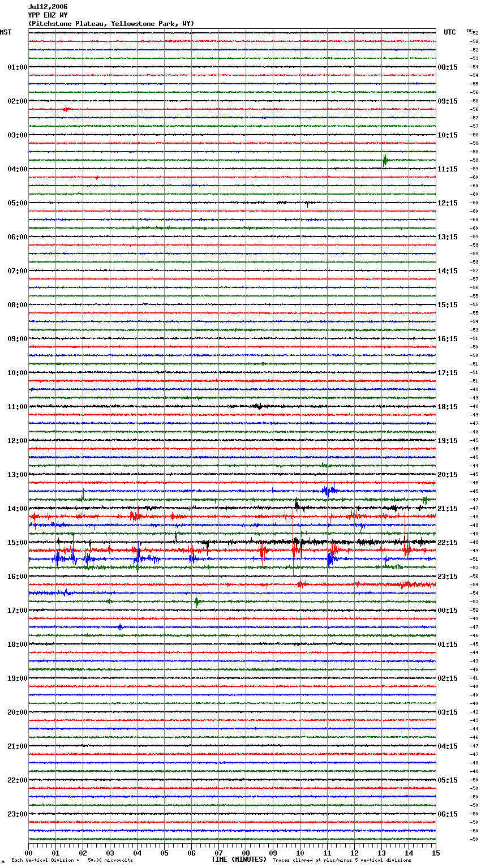481x868 pixels.
Task: Click the 21:15 UTC time label
Action: (x=448, y=509)
